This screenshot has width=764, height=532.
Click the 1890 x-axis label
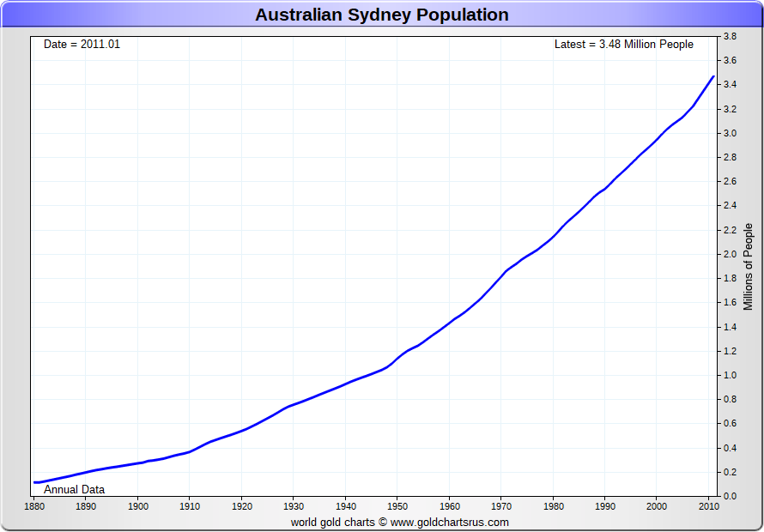coord(85,505)
